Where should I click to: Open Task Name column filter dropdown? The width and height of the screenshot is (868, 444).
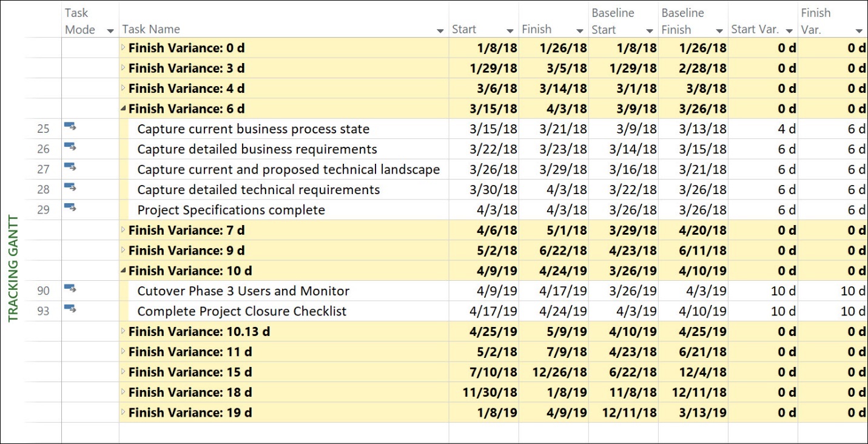(x=440, y=30)
